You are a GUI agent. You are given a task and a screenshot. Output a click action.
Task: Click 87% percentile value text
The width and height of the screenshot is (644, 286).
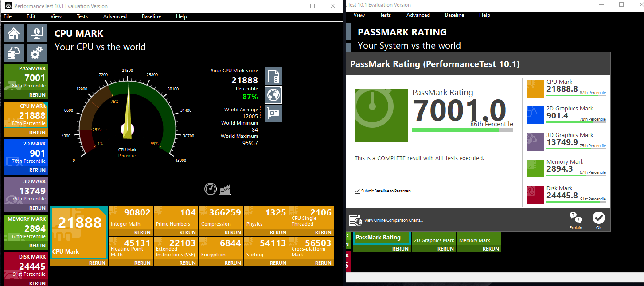[250, 97]
